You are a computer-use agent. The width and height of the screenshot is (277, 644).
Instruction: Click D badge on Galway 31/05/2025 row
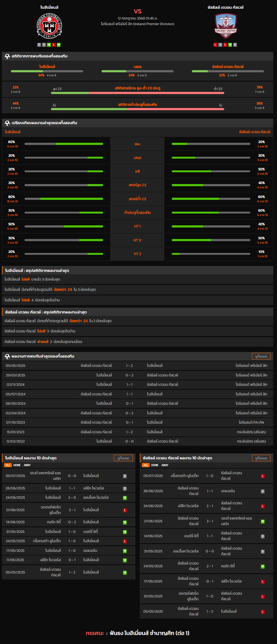[263, 552]
